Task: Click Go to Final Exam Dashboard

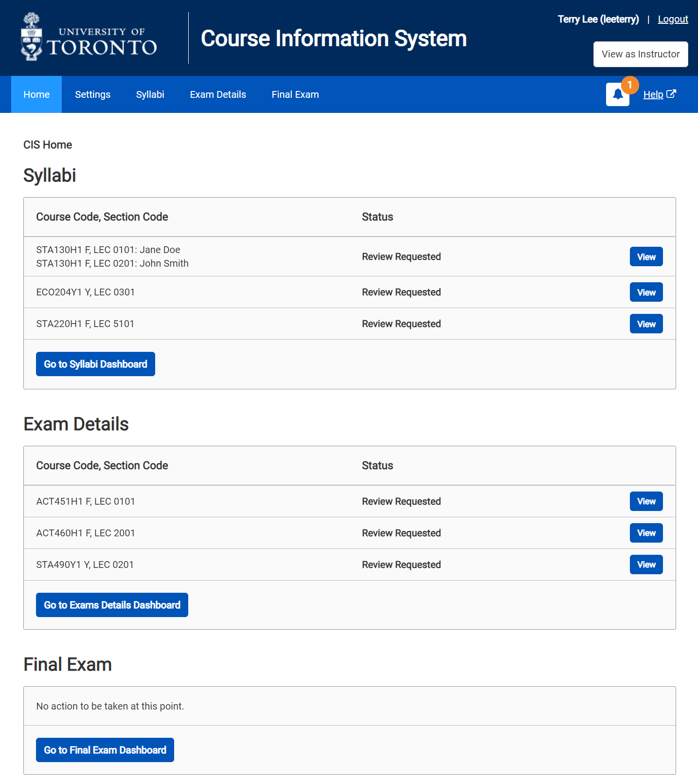Action: click(x=105, y=750)
